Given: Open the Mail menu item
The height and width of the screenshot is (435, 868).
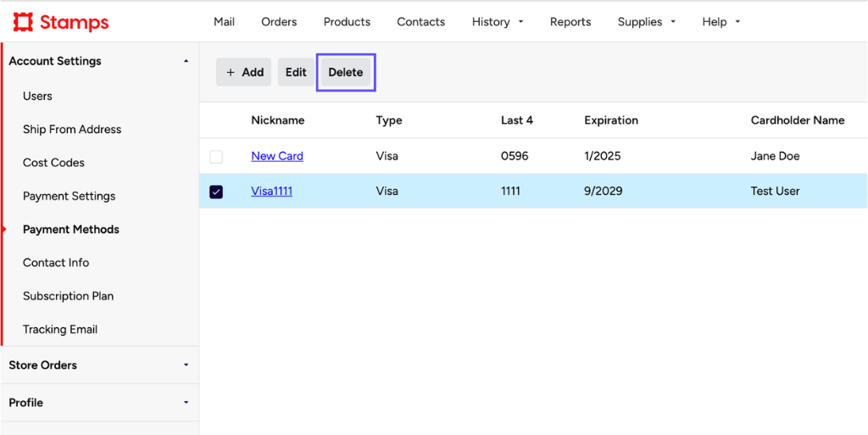Looking at the screenshot, I should [x=224, y=22].
